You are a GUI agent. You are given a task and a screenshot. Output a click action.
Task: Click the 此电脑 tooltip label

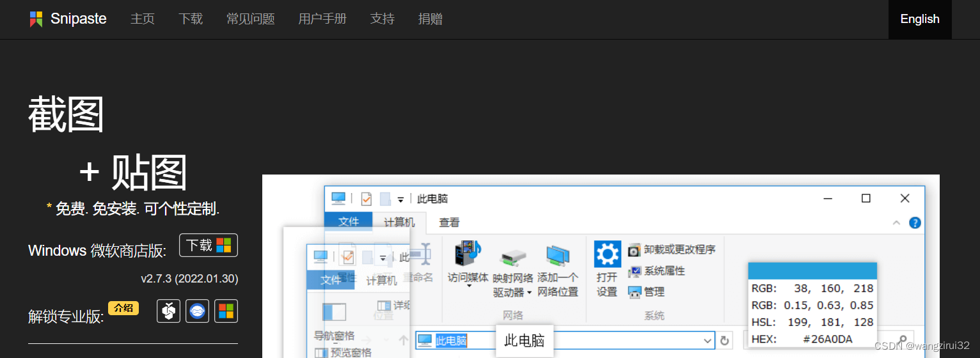coord(525,340)
